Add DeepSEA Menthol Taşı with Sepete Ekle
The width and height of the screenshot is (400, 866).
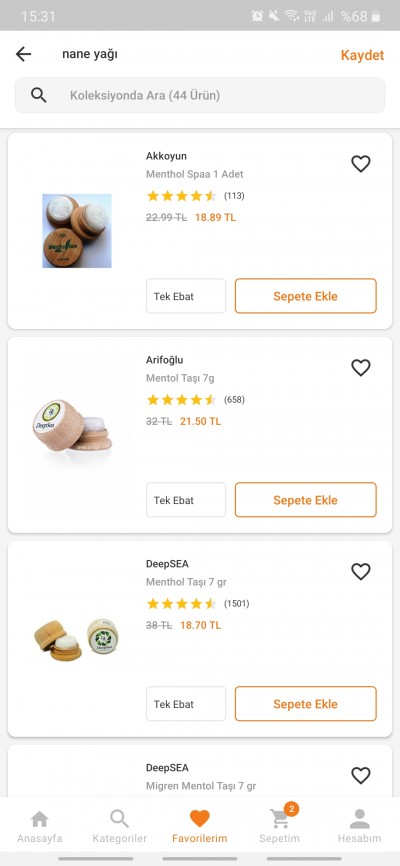tap(306, 704)
